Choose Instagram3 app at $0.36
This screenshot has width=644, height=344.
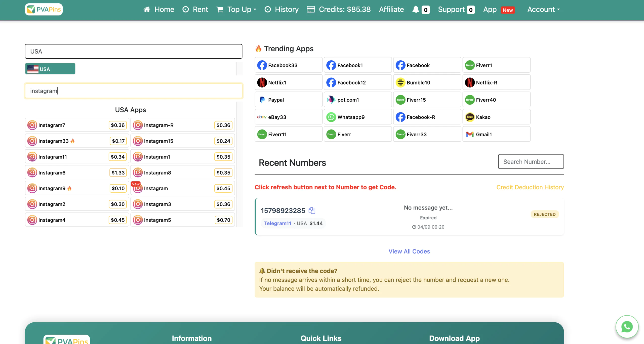coord(183,204)
